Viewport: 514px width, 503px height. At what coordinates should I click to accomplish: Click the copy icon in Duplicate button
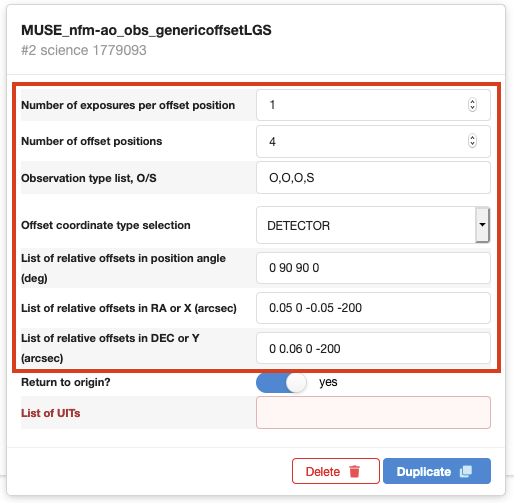coord(466,471)
